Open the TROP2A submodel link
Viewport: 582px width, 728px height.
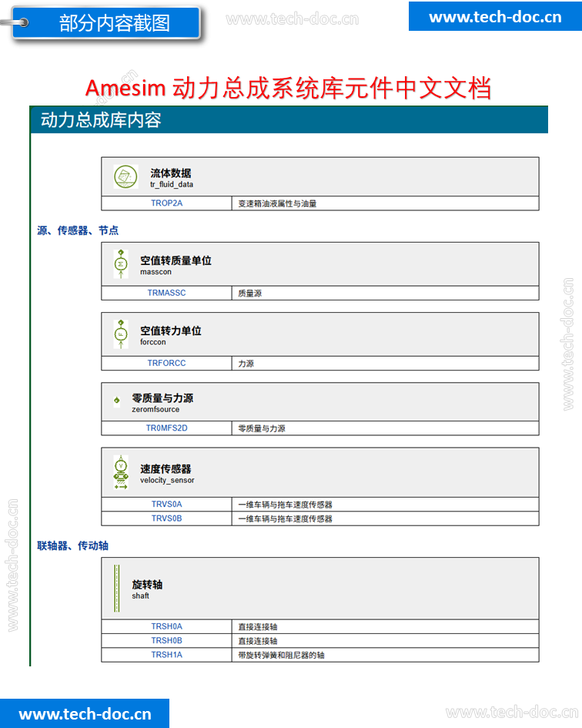click(166, 203)
